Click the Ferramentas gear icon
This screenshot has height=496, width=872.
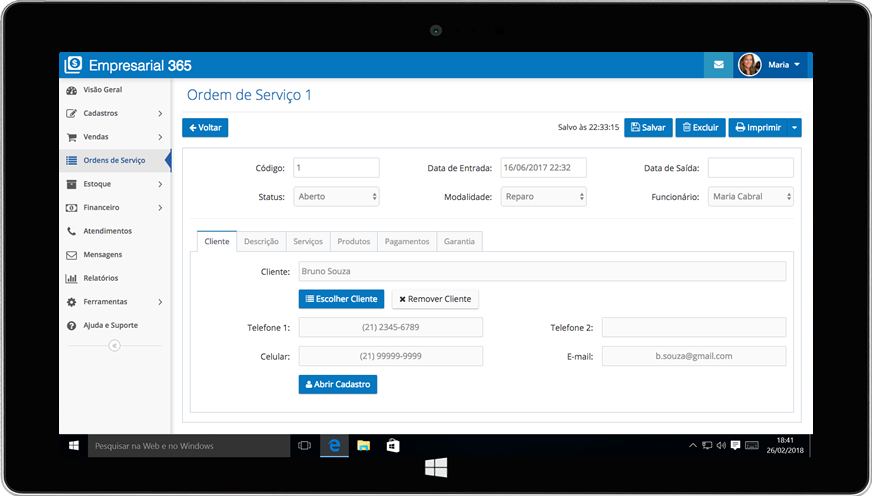click(71, 302)
